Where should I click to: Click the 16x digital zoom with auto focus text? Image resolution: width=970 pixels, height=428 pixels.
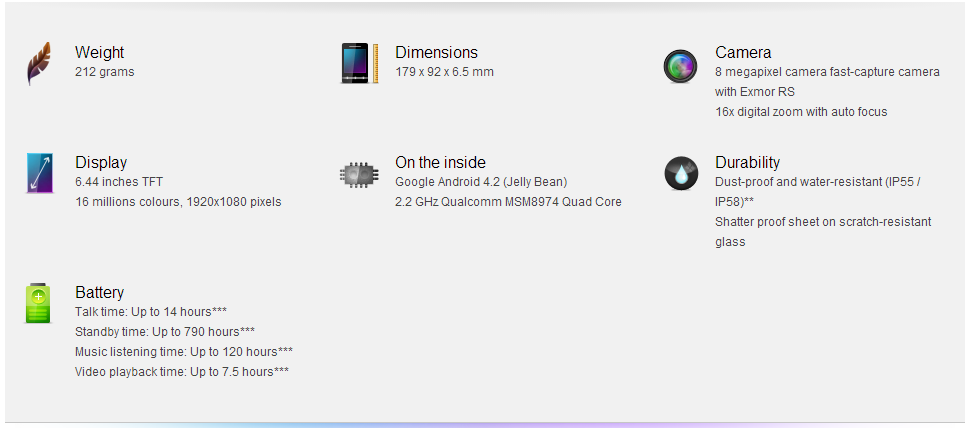801,112
